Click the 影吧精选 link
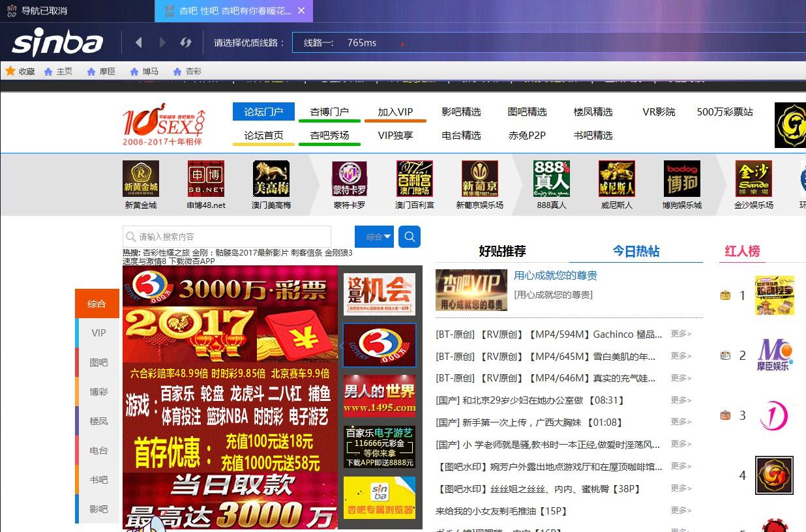 461,111
